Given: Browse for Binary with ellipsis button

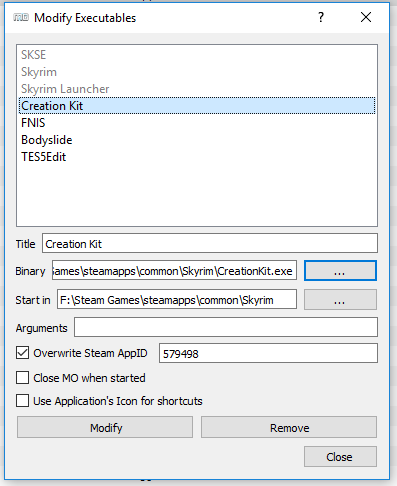Looking at the screenshot, I should (340, 271).
